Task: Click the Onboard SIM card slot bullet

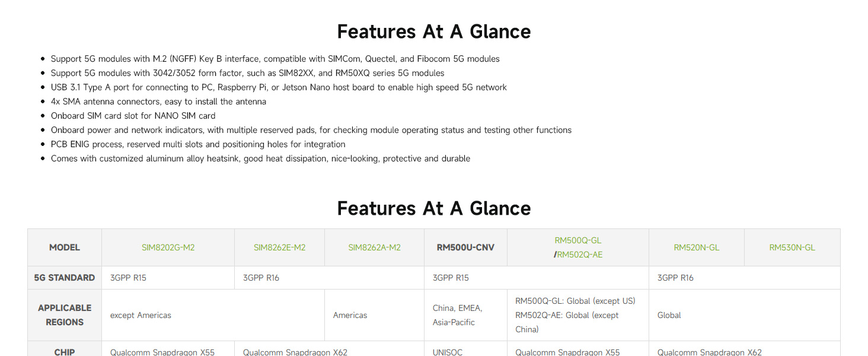Action: 133,116
